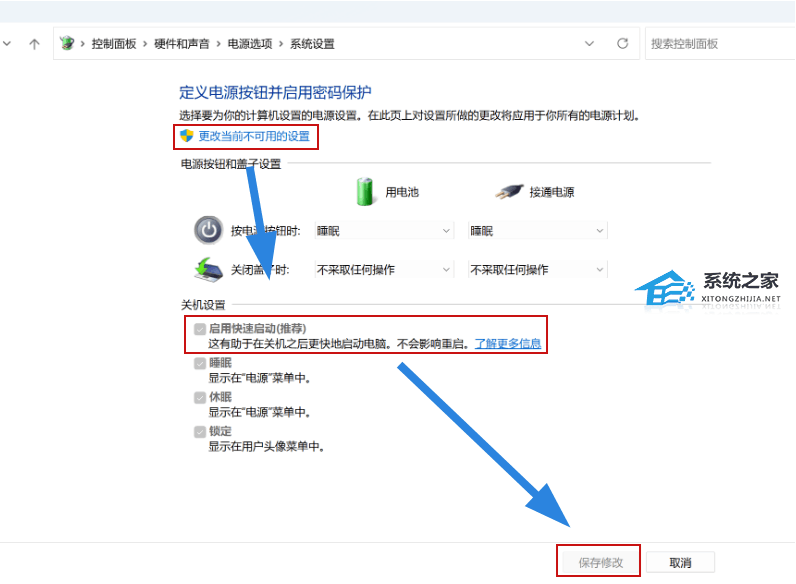This screenshot has height=584, width=796.
Task: Toggle 休眠 checkbox
Action: tap(200, 397)
